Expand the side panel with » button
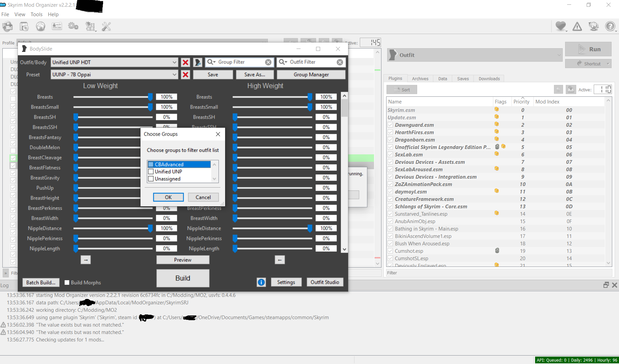This screenshot has height=364, width=619. pos(6,273)
